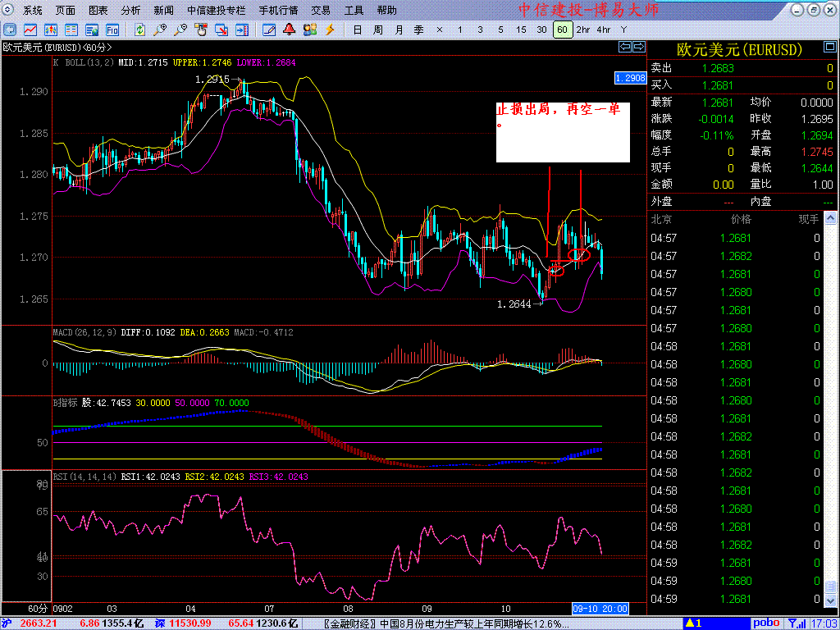Click the 买入 price 1.2681

[x=718, y=85]
